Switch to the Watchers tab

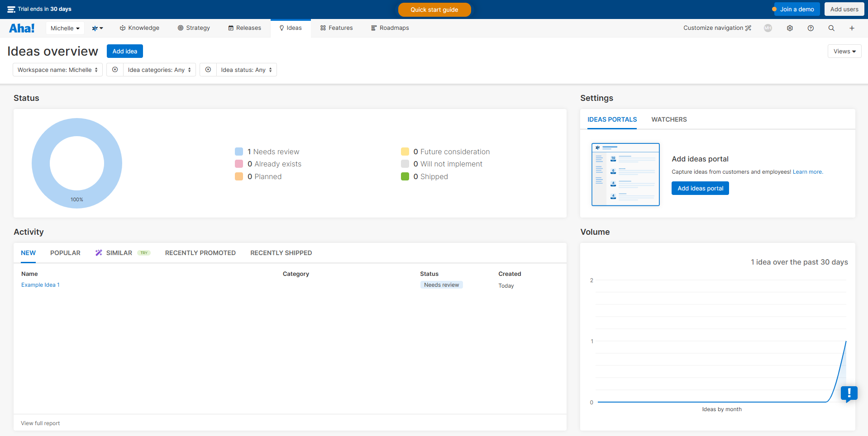pos(669,119)
